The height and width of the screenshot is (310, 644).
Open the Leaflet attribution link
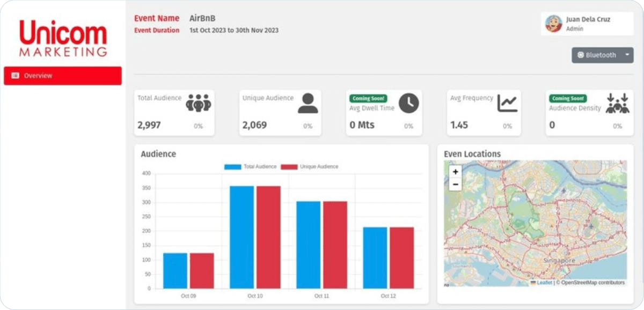point(544,283)
